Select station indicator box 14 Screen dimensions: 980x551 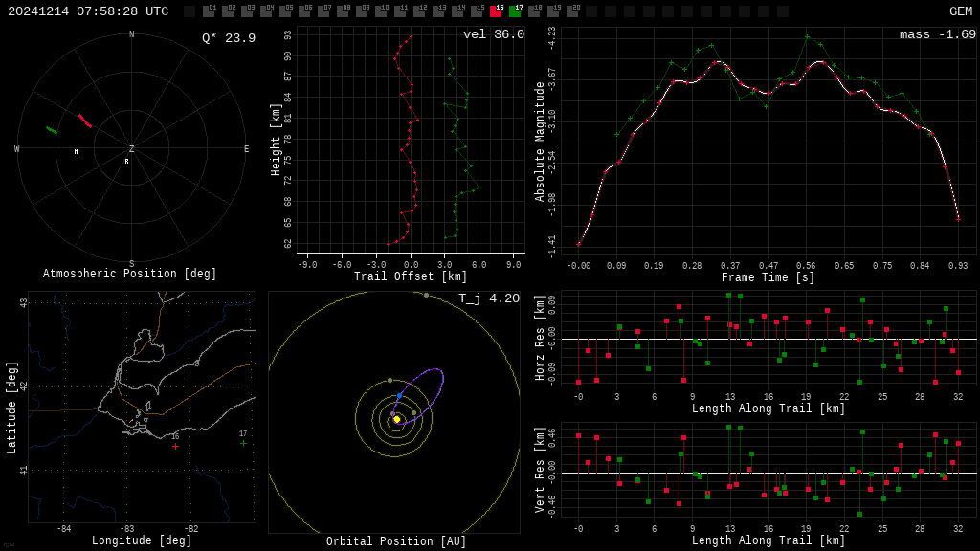pos(457,11)
